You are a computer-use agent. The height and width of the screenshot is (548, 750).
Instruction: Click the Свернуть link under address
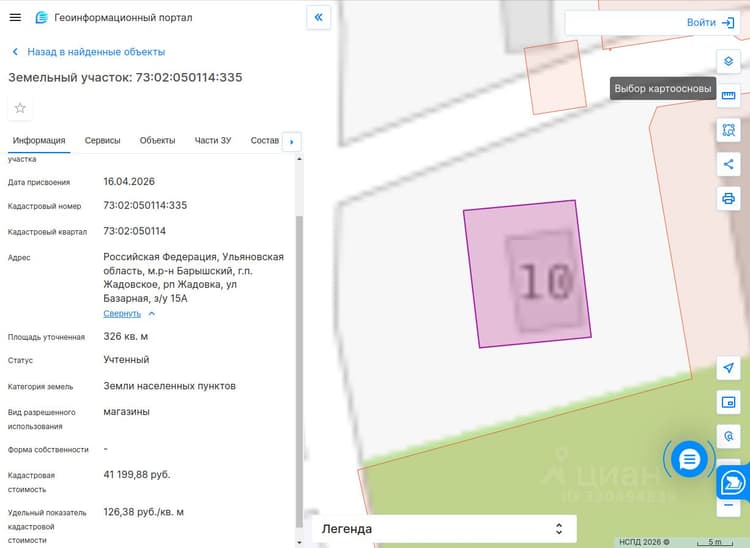[x=122, y=314]
